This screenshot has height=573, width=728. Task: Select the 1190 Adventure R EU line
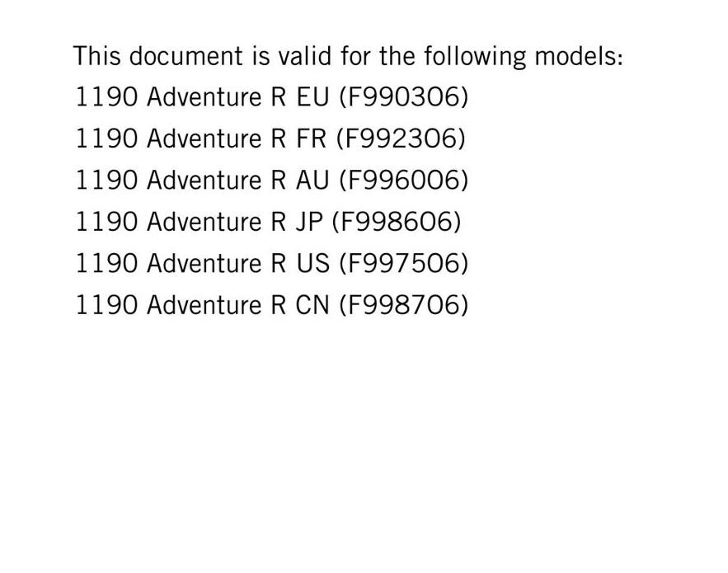[x=271, y=97]
